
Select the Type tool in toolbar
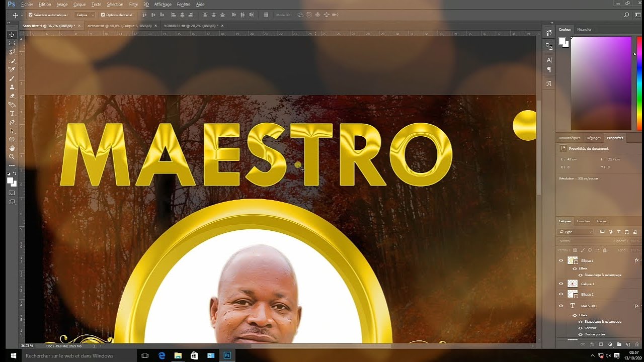[x=12, y=113]
